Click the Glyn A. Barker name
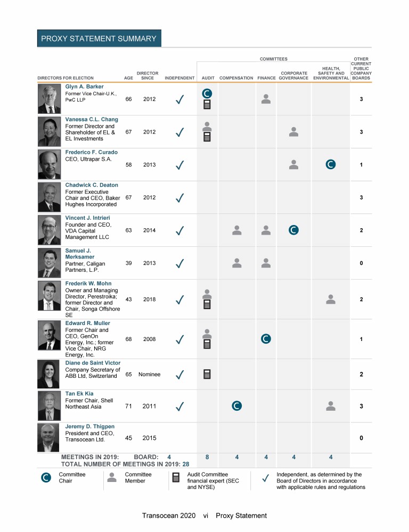Viewport: 409px width, 532px height. tap(85, 86)
